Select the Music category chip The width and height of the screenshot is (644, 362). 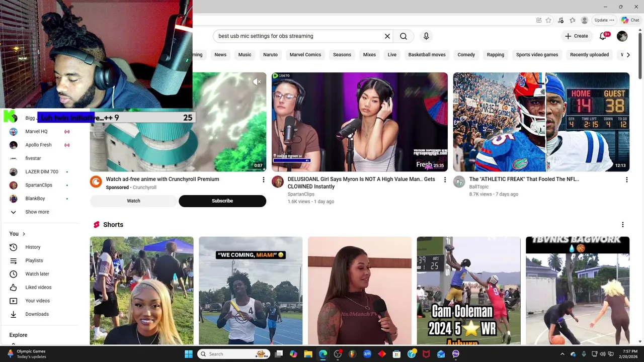pyautogui.click(x=245, y=55)
